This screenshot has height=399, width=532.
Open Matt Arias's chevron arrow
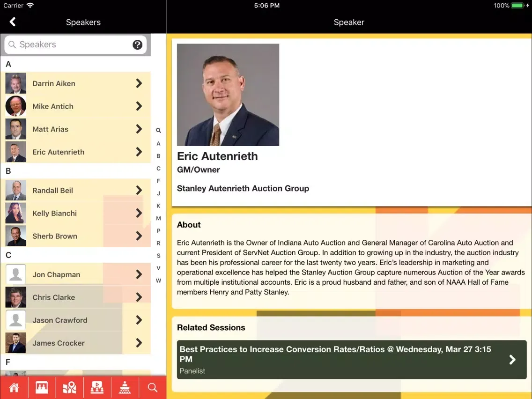pos(139,129)
